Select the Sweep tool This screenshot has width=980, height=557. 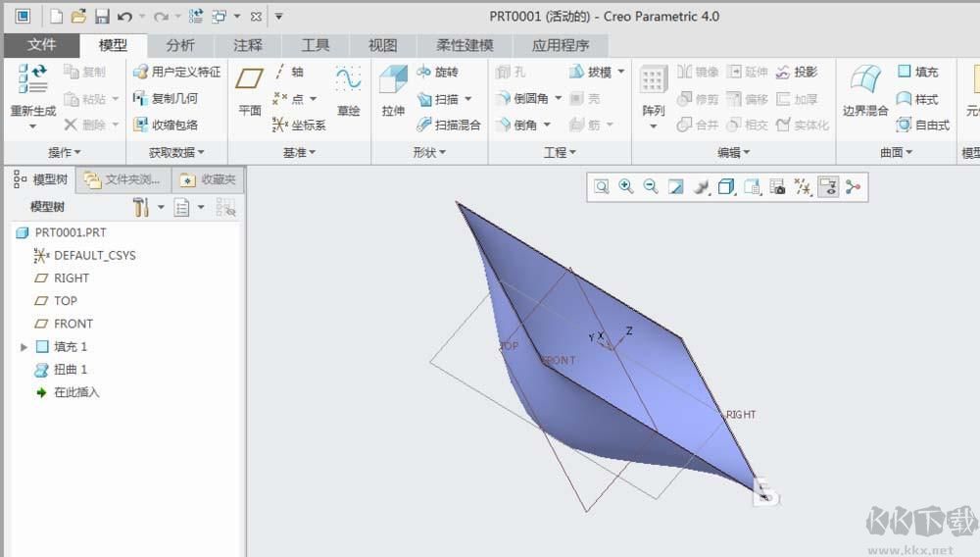click(439, 99)
